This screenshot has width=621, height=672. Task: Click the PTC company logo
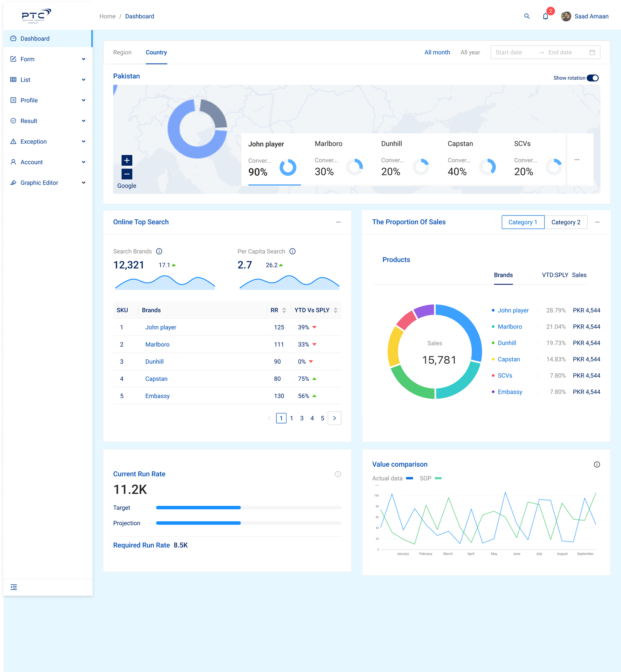36,16
